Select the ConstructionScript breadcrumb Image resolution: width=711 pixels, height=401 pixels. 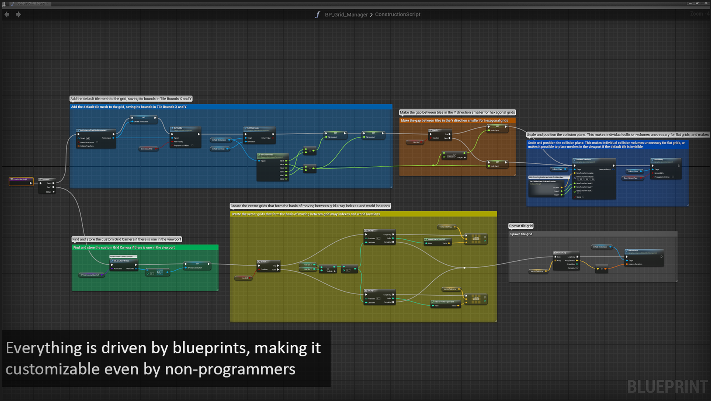tap(398, 14)
